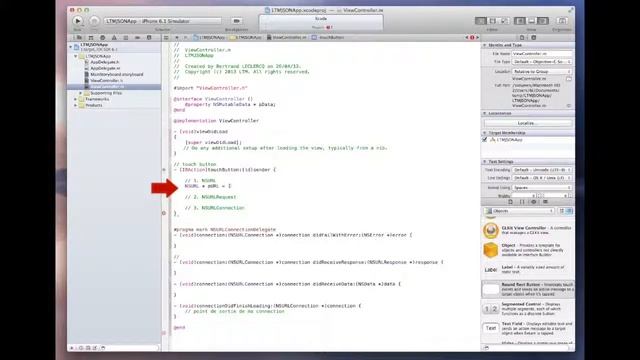Select Round Rect Button in object library
Viewport: 640px width, 360px height.
click(528, 289)
